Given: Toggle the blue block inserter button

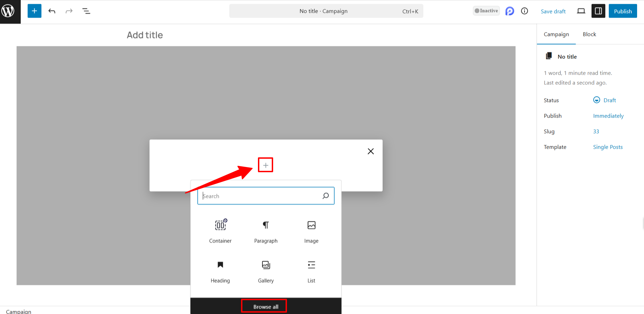Looking at the screenshot, I should 35,11.
